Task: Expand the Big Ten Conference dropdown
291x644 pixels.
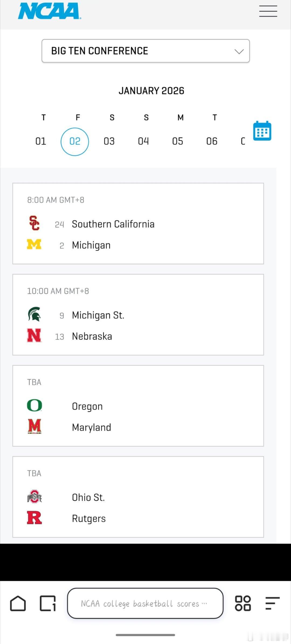Action: (145, 51)
